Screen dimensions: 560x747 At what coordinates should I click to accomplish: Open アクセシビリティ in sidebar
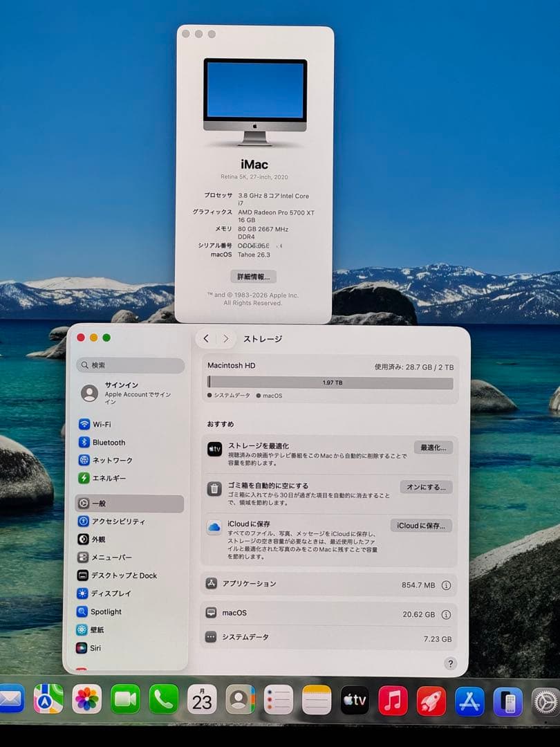(x=112, y=522)
